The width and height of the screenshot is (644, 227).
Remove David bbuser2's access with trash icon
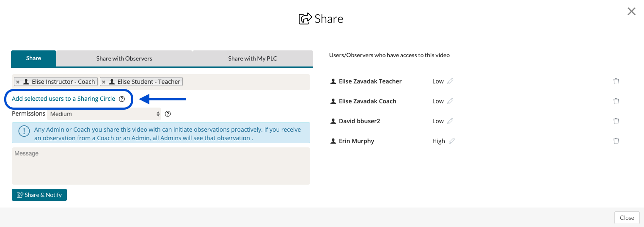pos(616,121)
